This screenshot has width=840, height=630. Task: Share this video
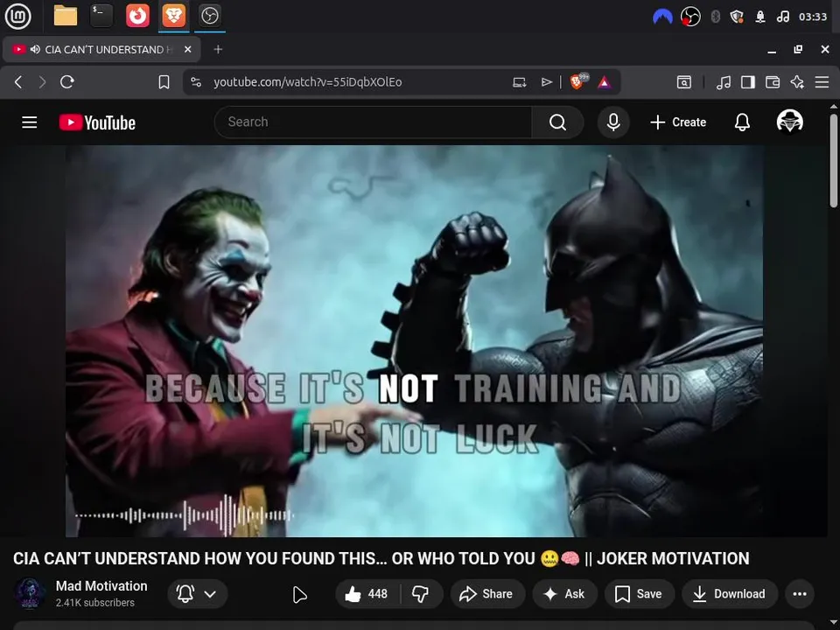point(486,593)
